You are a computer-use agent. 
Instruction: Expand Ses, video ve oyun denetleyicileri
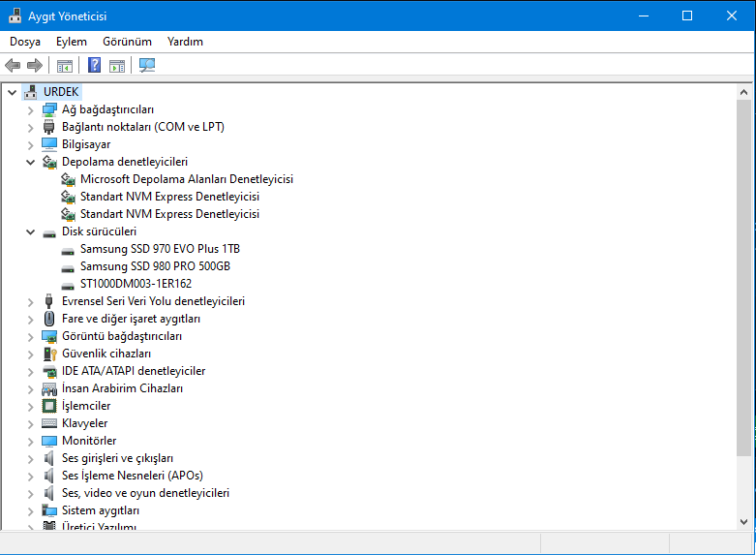click(x=30, y=493)
